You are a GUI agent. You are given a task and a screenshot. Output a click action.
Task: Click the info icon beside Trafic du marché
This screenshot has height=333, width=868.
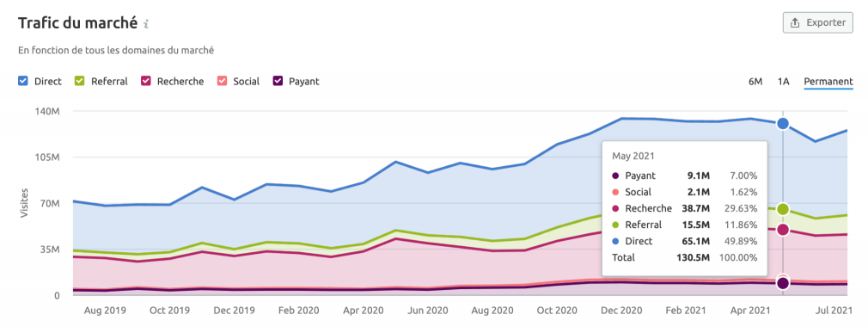click(146, 24)
